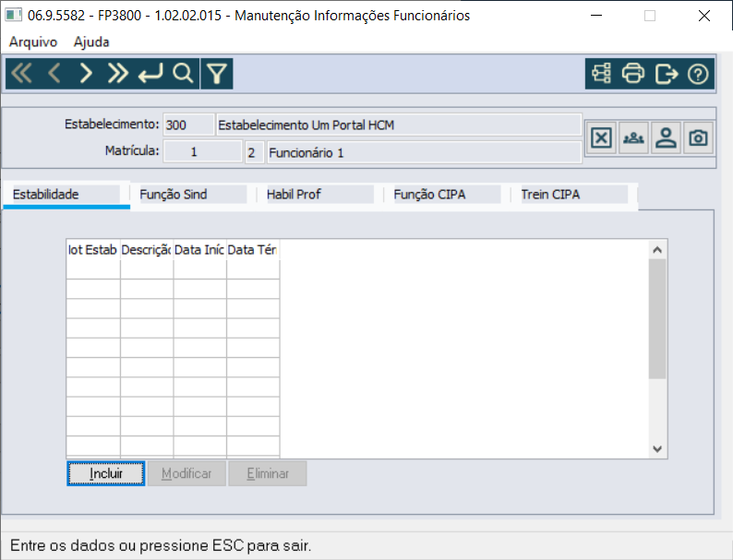Click the Funcionário 1 name field
Screen dimensions: 733x560
pos(424,152)
